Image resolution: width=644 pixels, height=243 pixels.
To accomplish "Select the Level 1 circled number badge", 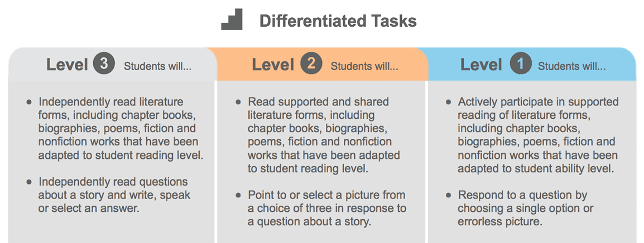I will coord(521,65).
